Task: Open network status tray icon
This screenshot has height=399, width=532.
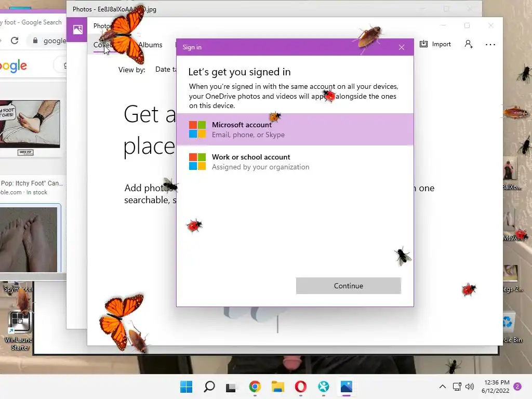Action: 457,387
